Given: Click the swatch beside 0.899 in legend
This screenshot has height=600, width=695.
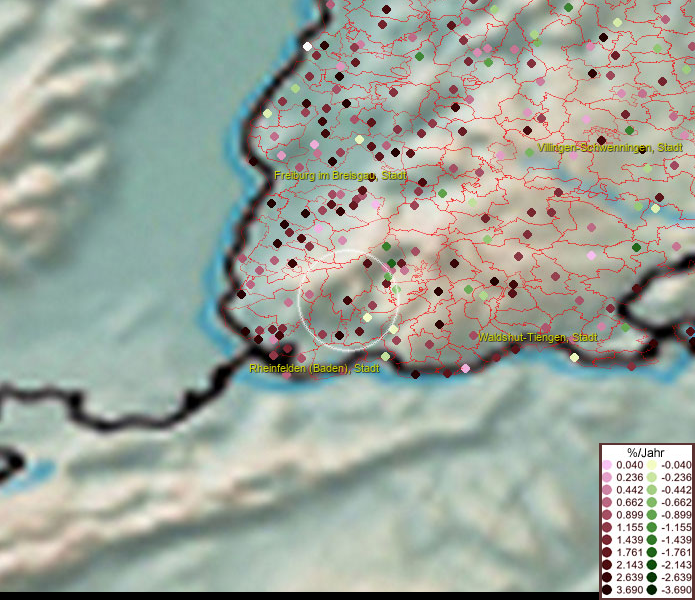Looking at the screenshot, I should click(x=607, y=515).
